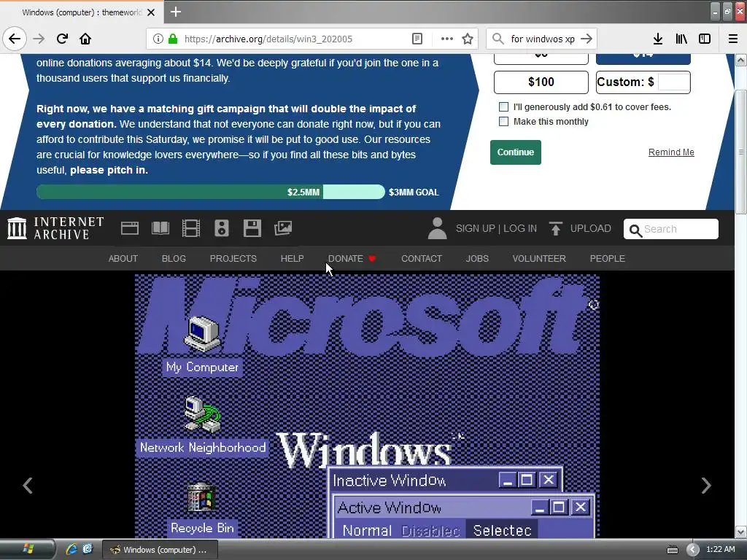
Task: Click the browser Forward arrow button
Action: pos(39,39)
